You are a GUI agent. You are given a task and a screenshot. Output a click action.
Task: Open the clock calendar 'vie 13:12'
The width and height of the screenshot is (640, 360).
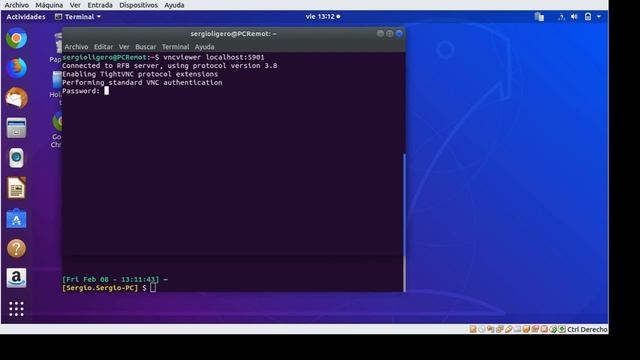pos(323,17)
